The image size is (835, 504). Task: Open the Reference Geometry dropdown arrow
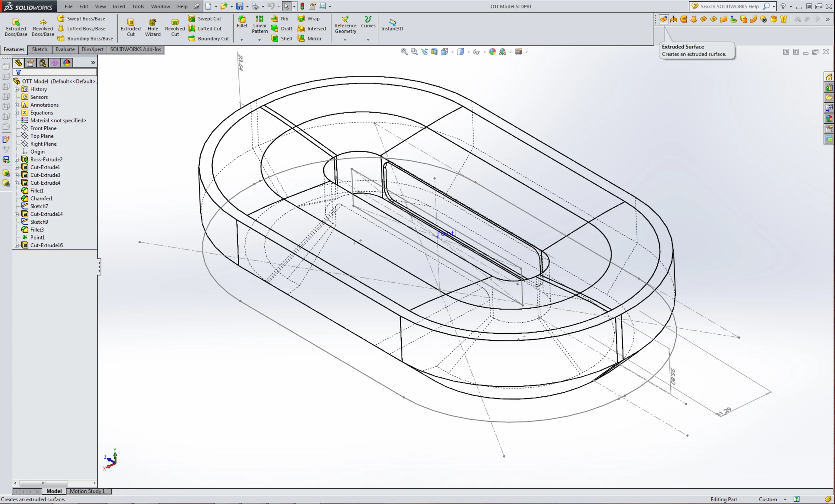click(345, 40)
